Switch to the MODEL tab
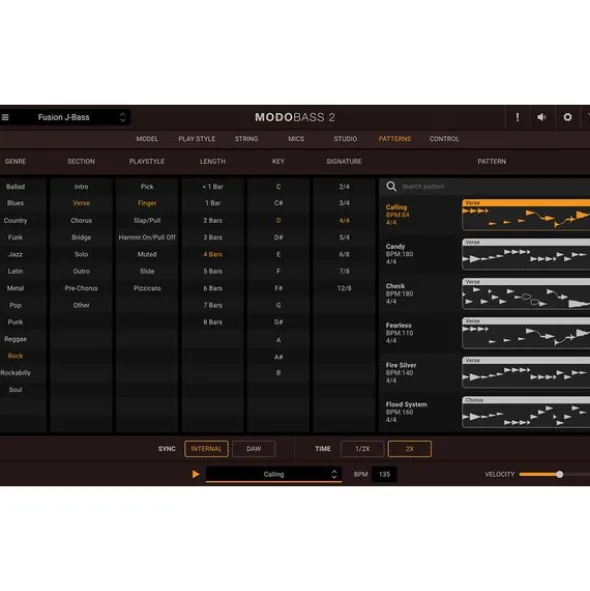The height and width of the screenshot is (591, 590). 147,139
